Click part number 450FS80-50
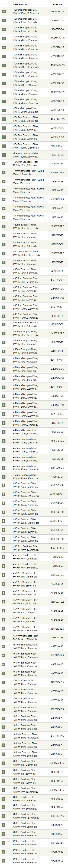This screenshot has height=868, width=68. [x=58, y=539]
